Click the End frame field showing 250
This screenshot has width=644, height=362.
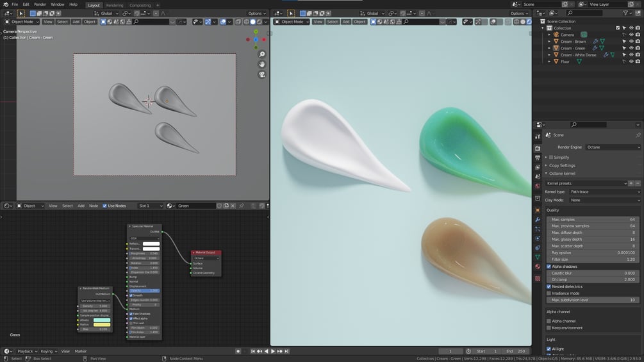click(x=516, y=351)
